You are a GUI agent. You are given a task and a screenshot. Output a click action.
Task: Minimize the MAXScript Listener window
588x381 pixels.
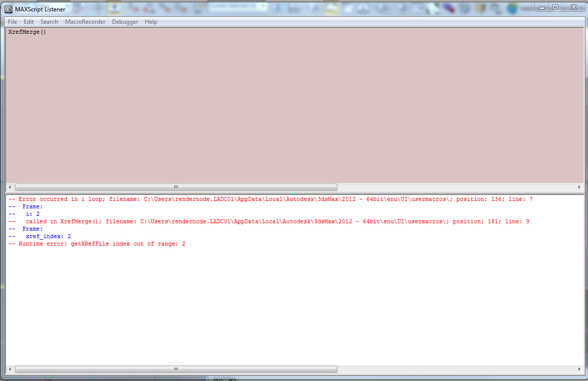541,7
